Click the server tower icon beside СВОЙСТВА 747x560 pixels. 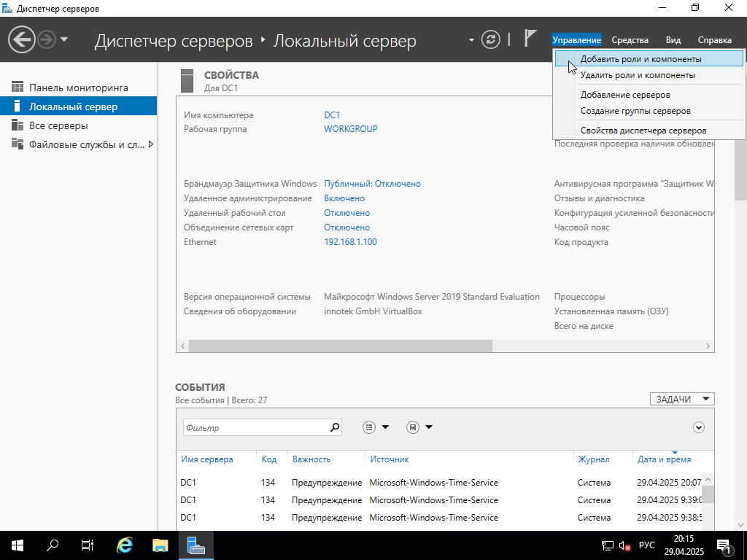pyautogui.click(x=187, y=81)
